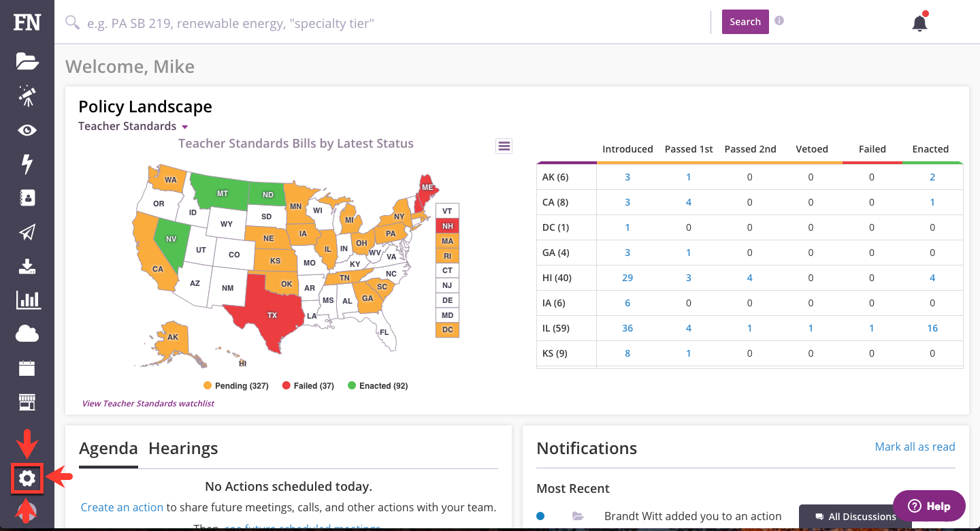
Task: Open the settings gear icon
Action: (x=27, y=479)
